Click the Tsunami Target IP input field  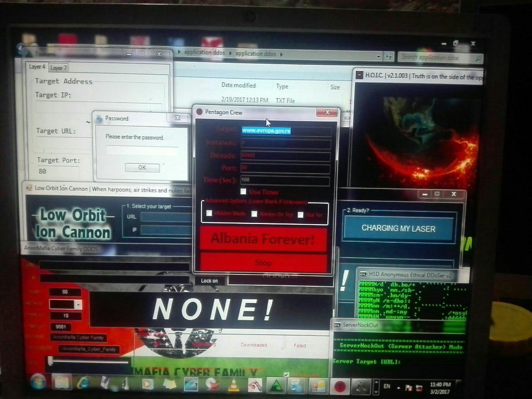point(98,107)
